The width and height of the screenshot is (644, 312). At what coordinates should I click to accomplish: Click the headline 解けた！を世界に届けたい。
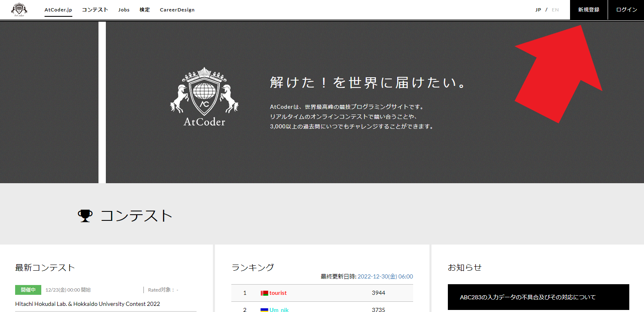368,83
